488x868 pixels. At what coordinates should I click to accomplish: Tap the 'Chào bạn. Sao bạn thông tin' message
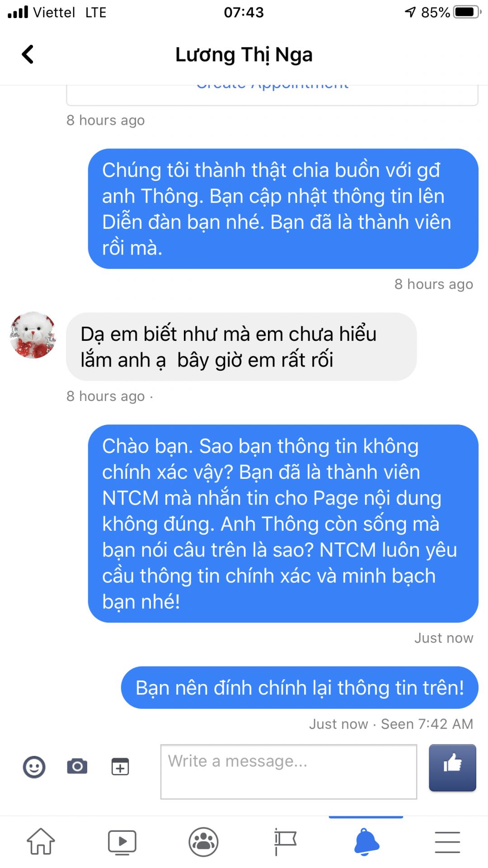283,524
